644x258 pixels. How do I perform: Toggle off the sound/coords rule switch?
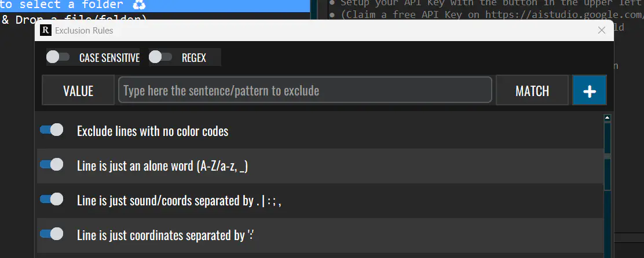pos(52,200)
